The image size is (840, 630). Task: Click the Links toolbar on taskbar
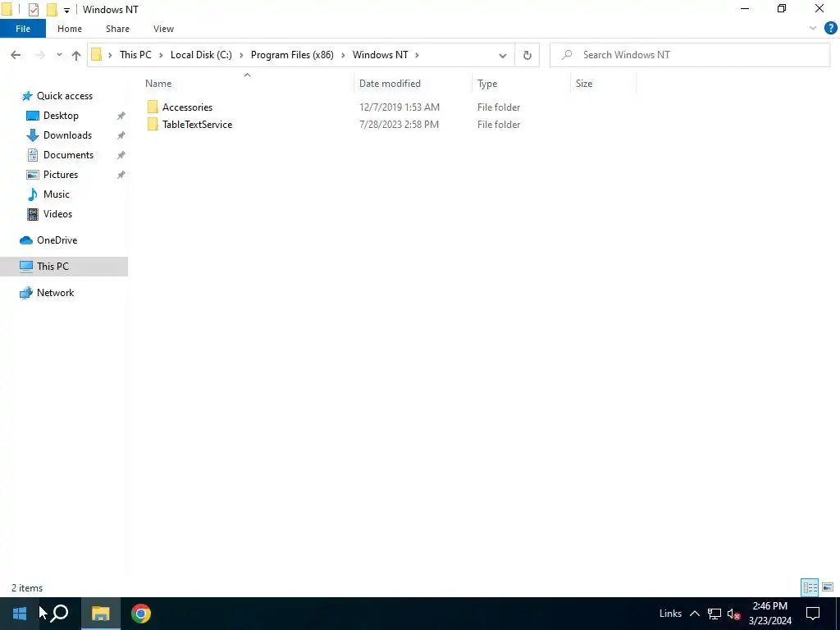[670, 614]
